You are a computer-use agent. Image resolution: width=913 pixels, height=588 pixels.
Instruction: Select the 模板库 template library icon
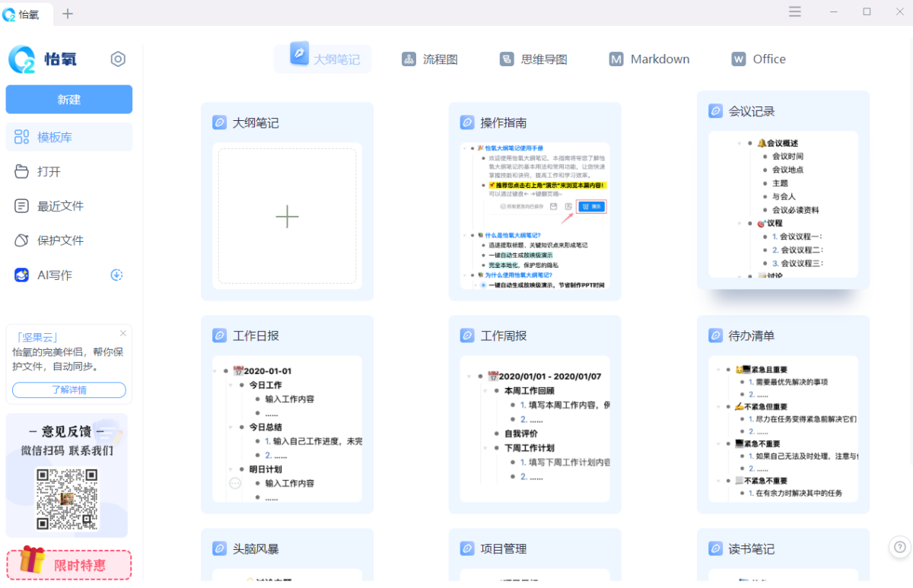(22, 137)
